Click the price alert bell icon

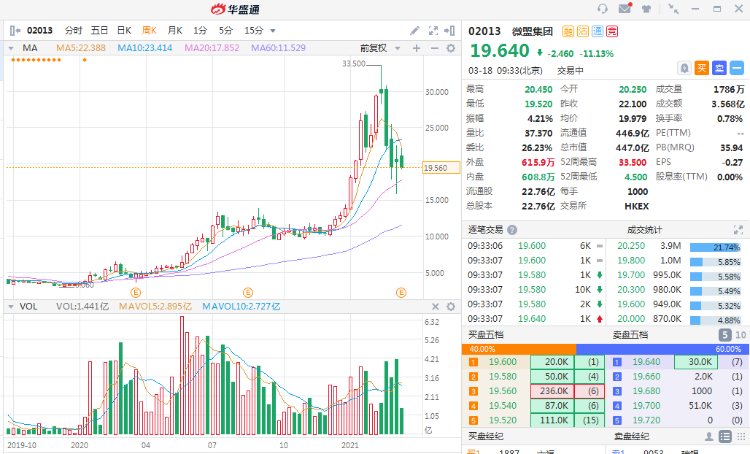point(684,68)
